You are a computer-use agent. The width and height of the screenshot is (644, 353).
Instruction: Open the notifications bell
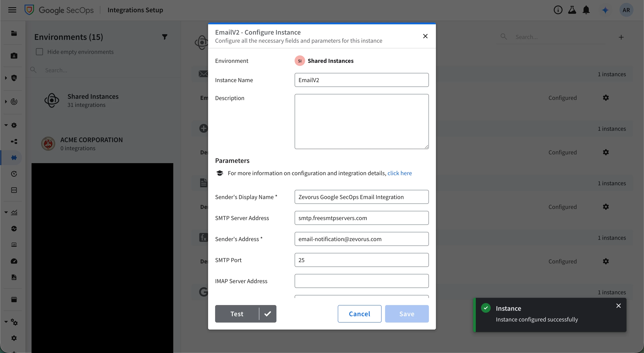(586, 10)
